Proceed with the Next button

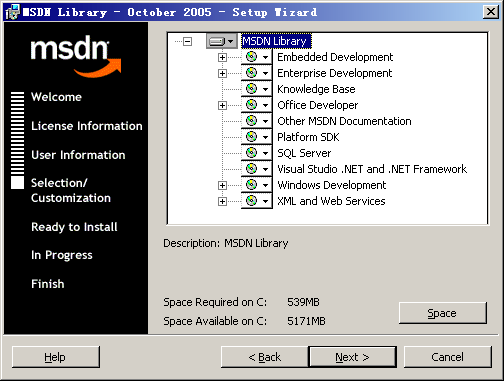coord(353,357)
